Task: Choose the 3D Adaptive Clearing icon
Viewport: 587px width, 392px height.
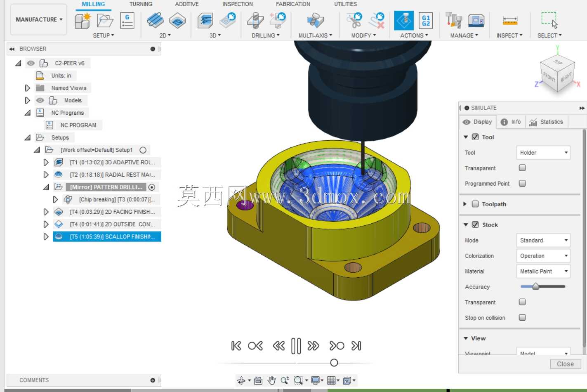Action: pyautogui.click(x=205, y=20)
